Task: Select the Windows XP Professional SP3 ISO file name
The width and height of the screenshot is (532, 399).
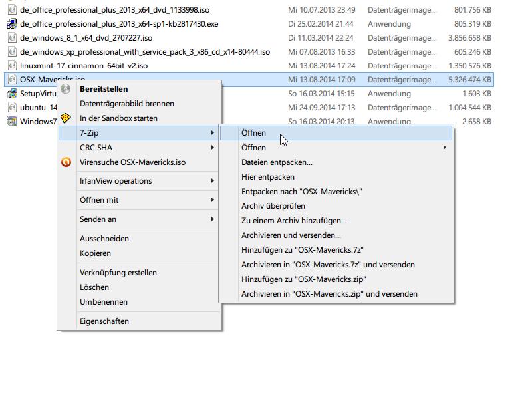Action: pyautogui.click(x=145, y=52)
